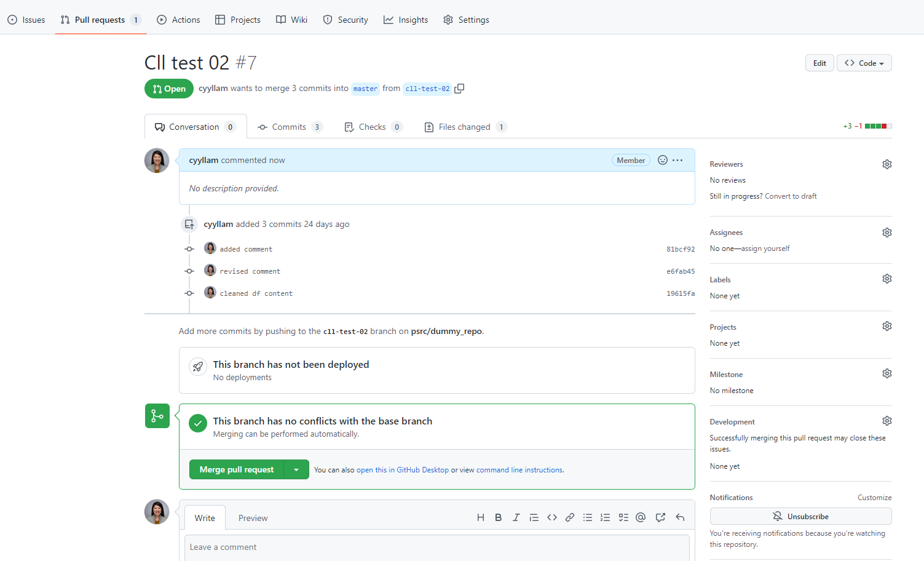Go to repository Projects tab
This screenshot has height=561, width=924.
(238, 20)
